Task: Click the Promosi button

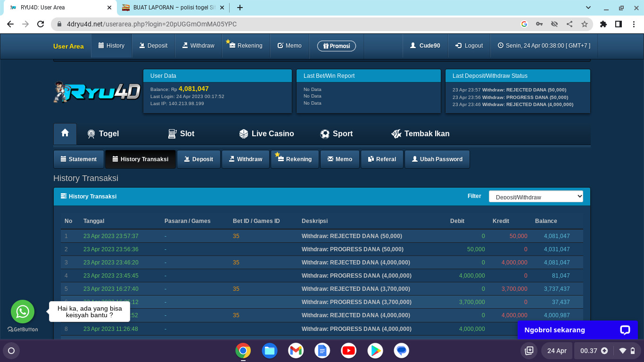Action: pos(336,46)
